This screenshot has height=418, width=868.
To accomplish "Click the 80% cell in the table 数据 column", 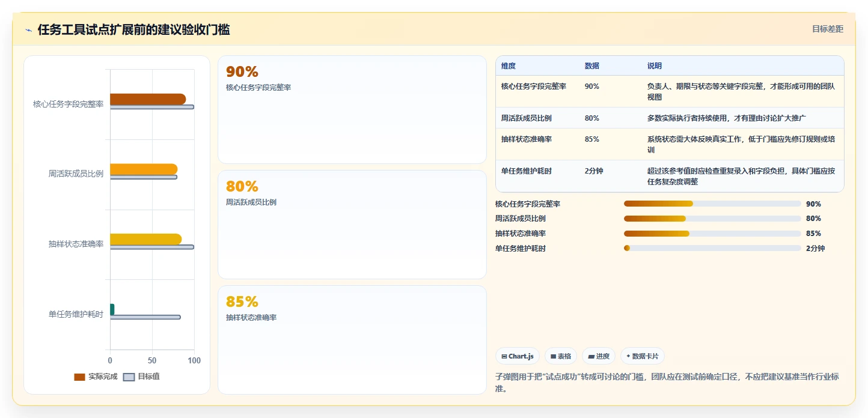I will pyautogui.click(x=591, y=118).
